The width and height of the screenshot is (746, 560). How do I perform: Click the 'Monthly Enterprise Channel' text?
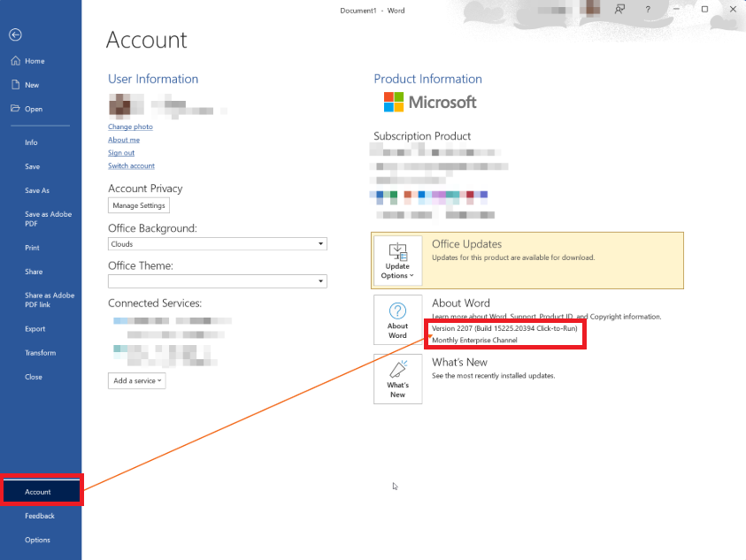pos(474,341)
